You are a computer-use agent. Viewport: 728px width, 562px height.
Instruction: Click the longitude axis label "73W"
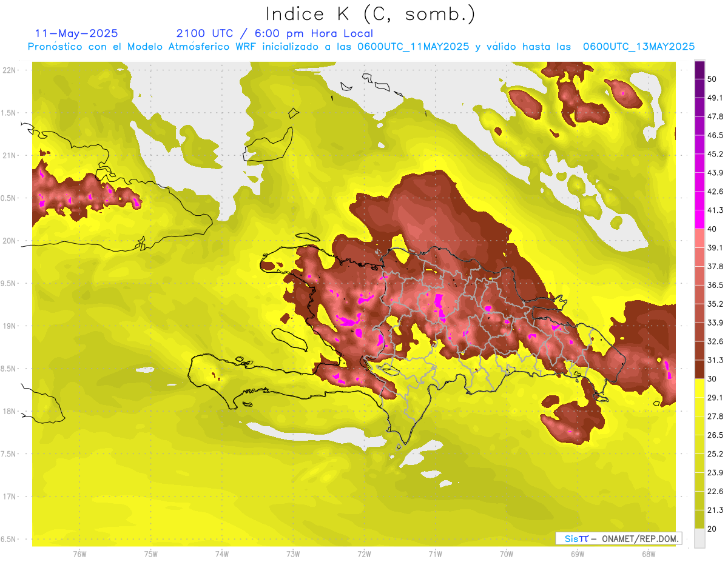click(x=293, y=554)
